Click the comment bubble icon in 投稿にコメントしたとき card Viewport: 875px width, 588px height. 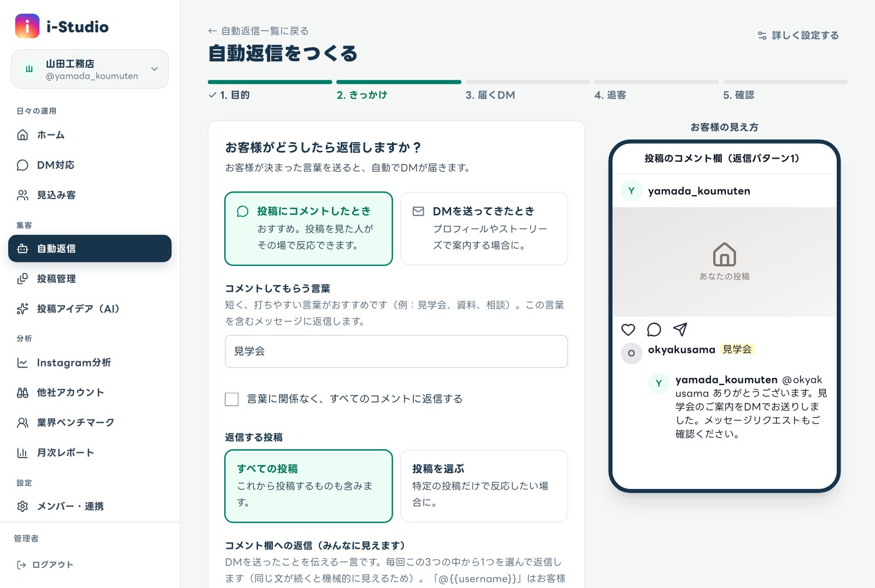(242, 211)
